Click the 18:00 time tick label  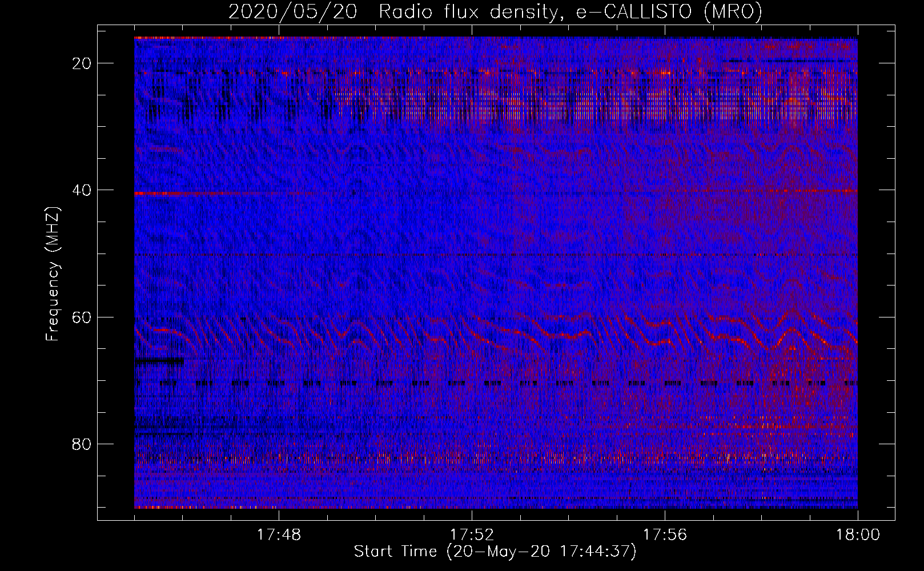click(x=858, y=535)
